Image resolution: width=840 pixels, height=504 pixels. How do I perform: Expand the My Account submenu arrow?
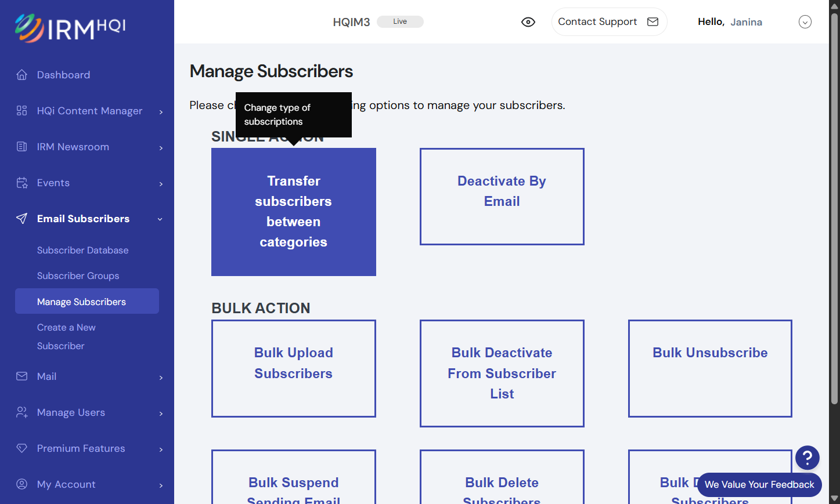tap(161, 485)
